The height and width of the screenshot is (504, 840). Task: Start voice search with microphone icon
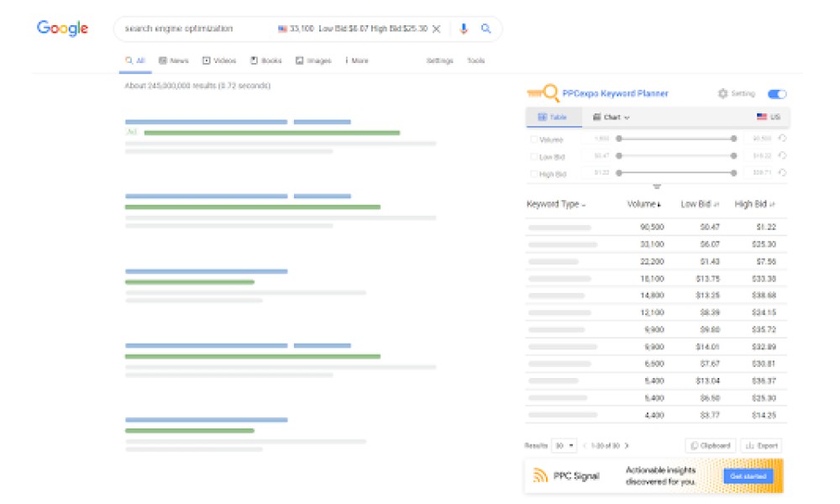tap(464, 29)
